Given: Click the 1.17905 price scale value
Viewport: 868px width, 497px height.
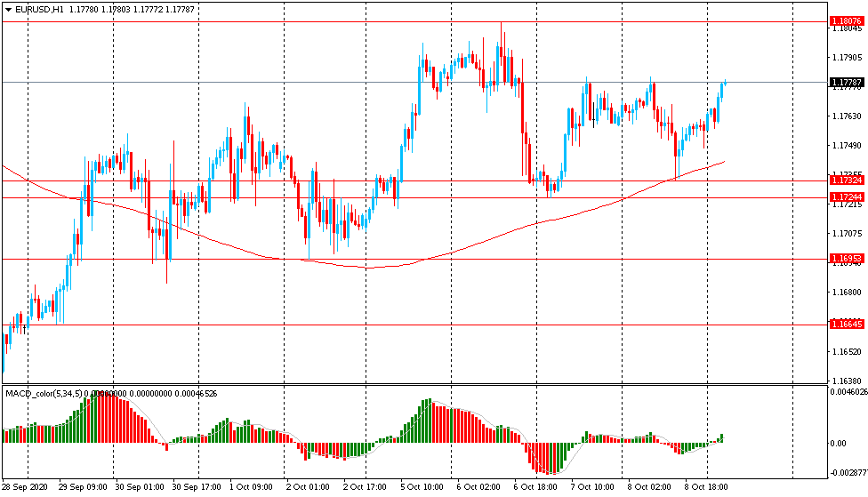Looking at the screenshot, I should [x=847, y=58].
